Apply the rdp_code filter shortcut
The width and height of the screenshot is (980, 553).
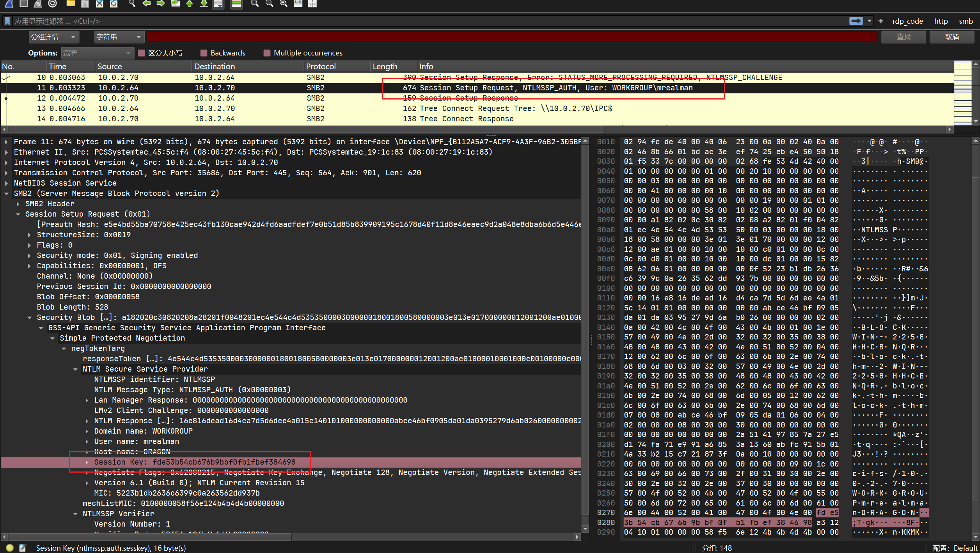click(x=907, y=21)
